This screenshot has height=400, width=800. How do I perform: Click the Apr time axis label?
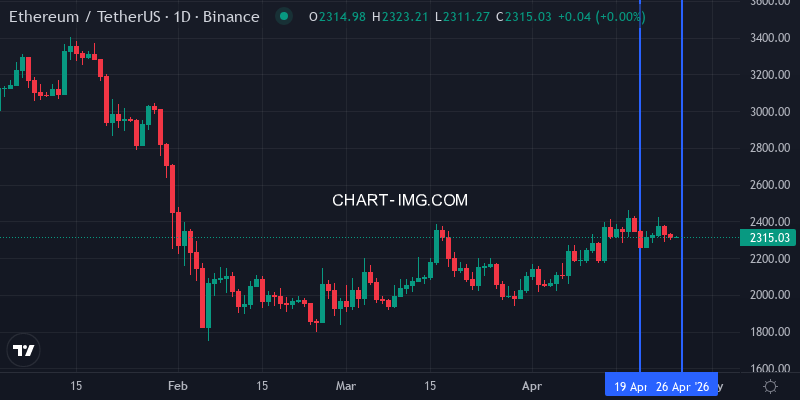[532, 386]
